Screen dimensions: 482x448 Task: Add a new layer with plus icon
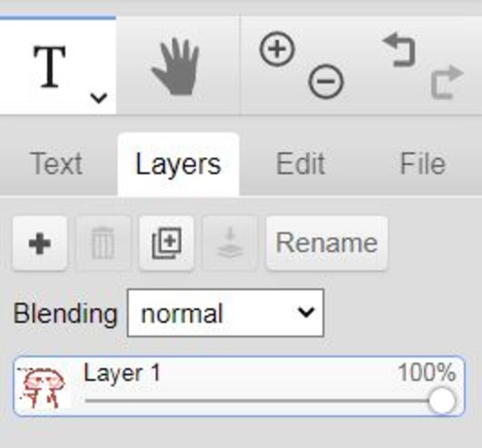40,244
